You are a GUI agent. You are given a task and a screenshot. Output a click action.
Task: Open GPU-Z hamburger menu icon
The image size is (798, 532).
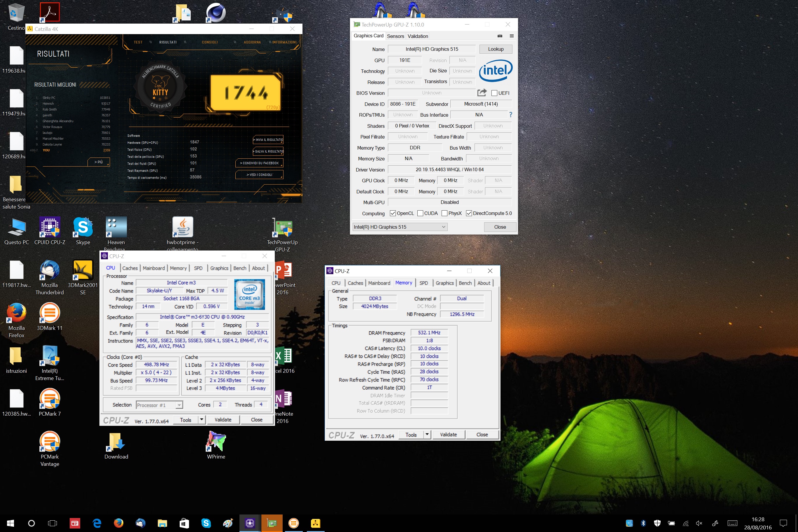coord(512,36)
